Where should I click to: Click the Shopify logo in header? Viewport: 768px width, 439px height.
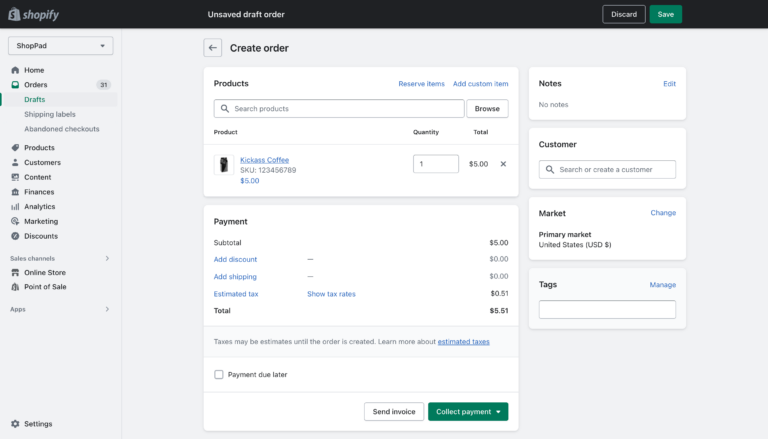tap(33, 14)
